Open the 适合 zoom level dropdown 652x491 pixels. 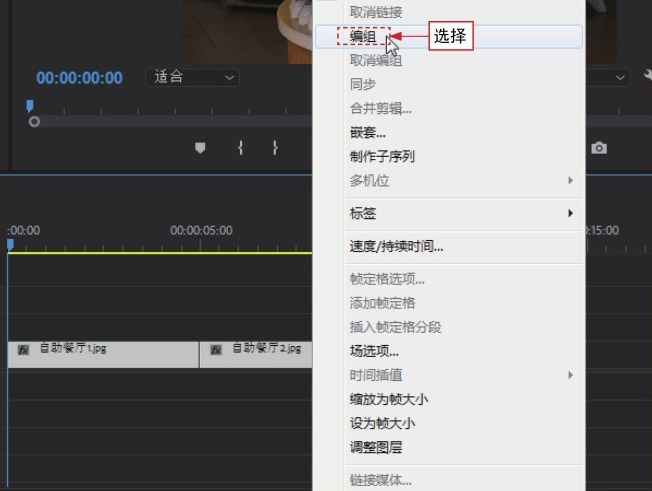point(193,77)
